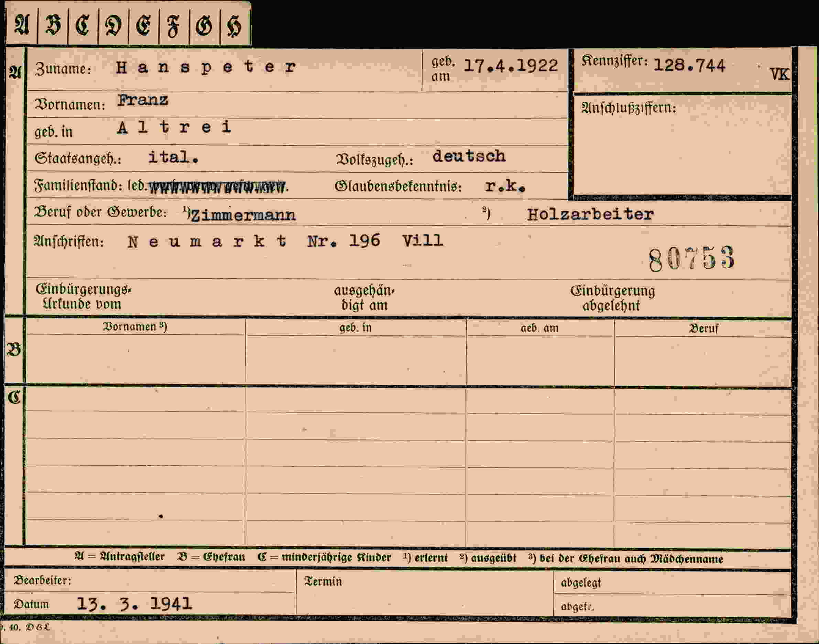This screenshot has width=819, height=644.
Task: Click the birthplace 'Altrei'
Action: [x=174, y=127]
